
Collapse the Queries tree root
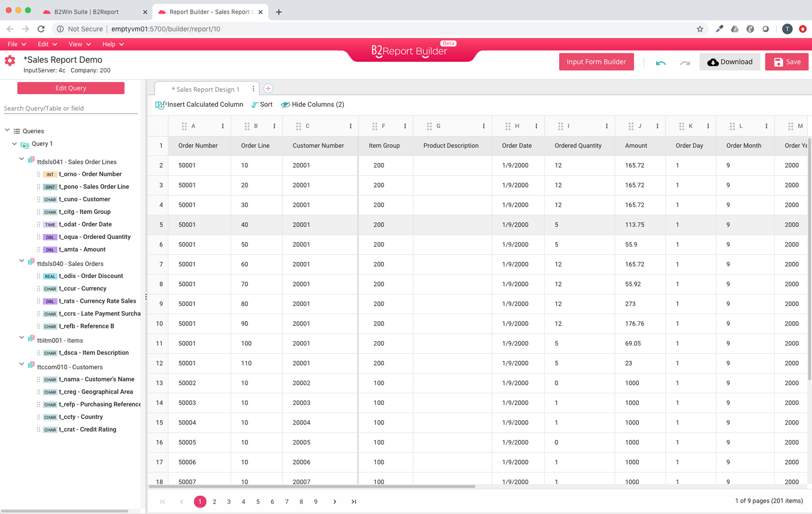point(7,130)
